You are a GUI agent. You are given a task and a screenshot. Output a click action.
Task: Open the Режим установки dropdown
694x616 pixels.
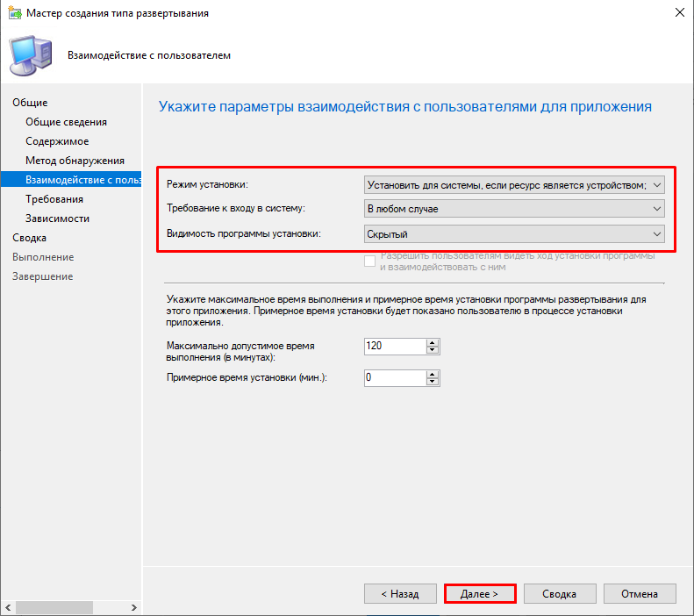click(514, 185)
